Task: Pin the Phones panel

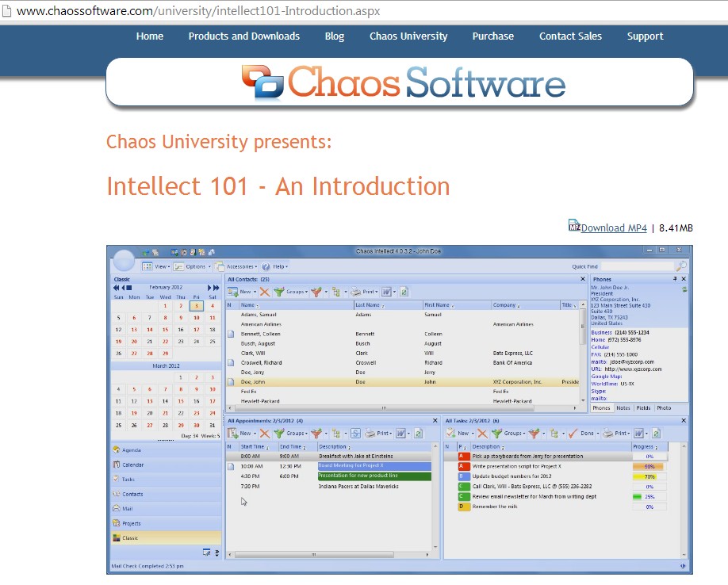Action: [675, 279]
